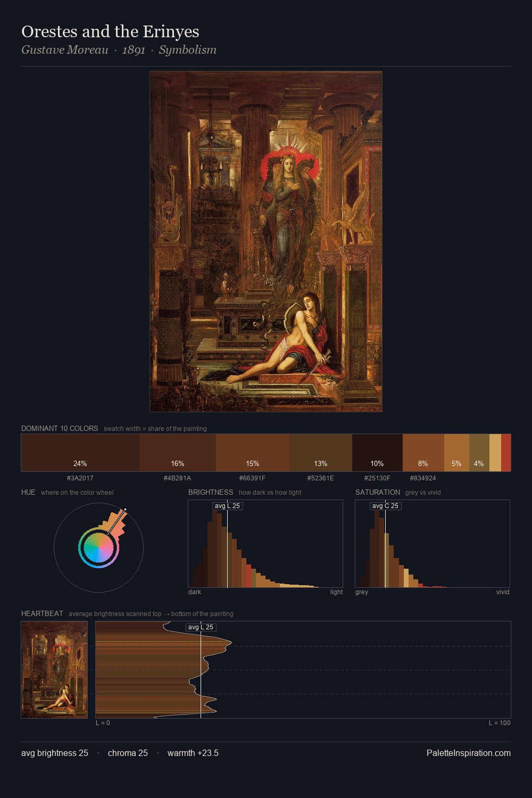Select the 8% sienna swatch
The height and width of the screenshot is (798, 532).
pyautogui.click(x=423, y=453)
